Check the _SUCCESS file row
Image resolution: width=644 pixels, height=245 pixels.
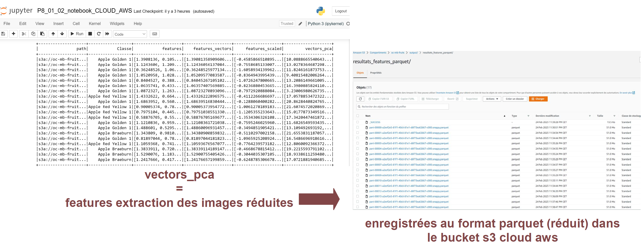coord(357,122)
